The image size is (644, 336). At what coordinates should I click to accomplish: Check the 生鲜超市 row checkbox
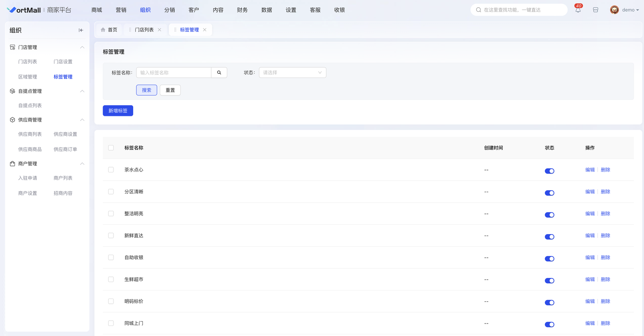pyautogui.click(x=111, y=279)
